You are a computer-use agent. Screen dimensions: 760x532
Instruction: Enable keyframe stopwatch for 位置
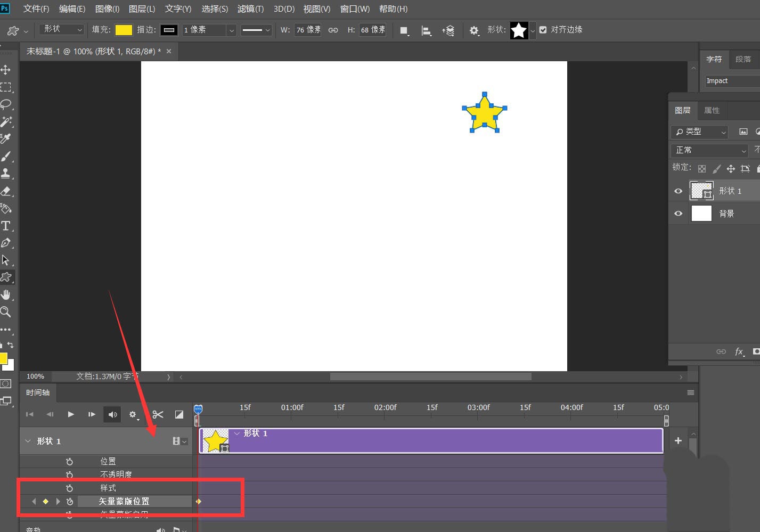pyautogui.click(x=69, y=462)
